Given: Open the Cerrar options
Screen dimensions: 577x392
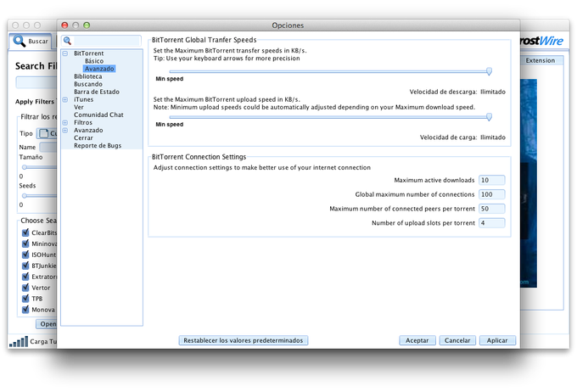Looking at the screenshot, I should point(83,138).
